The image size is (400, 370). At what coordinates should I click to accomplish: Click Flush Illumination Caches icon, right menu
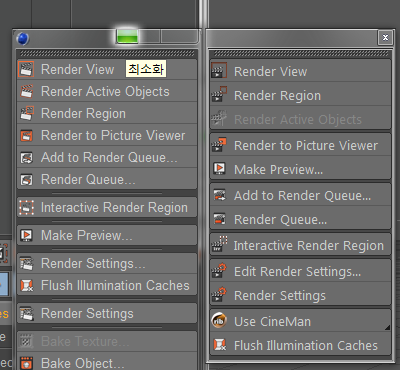click(x=220, y=345)
